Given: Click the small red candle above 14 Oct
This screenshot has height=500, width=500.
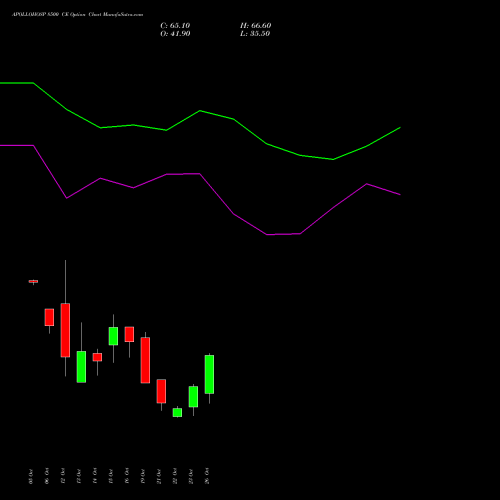Looking at the screenshot, I should [97, 357].
